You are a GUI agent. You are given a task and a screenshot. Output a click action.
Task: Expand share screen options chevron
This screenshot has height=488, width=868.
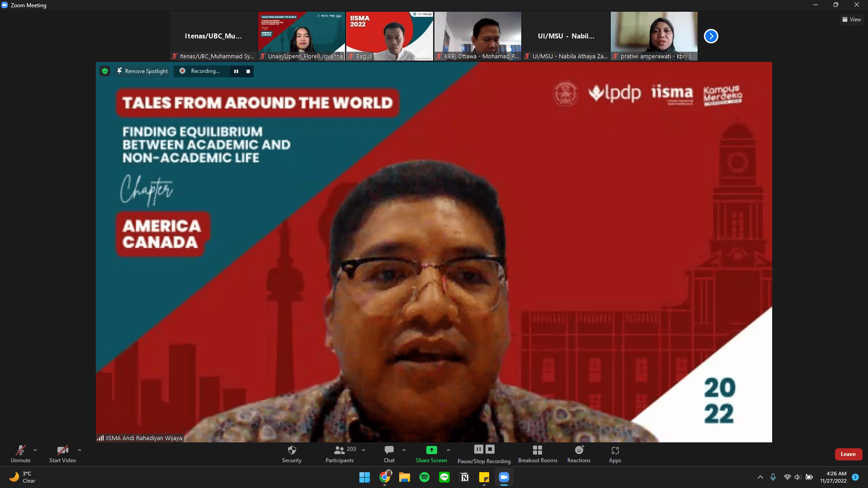[x=448, y=450]
